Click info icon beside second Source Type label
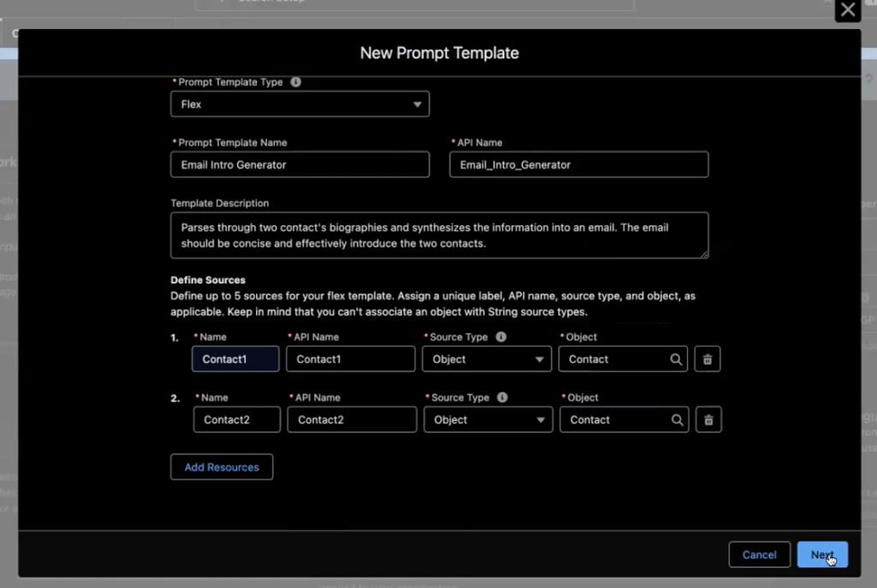877x588 pixels. click(503, 398)
